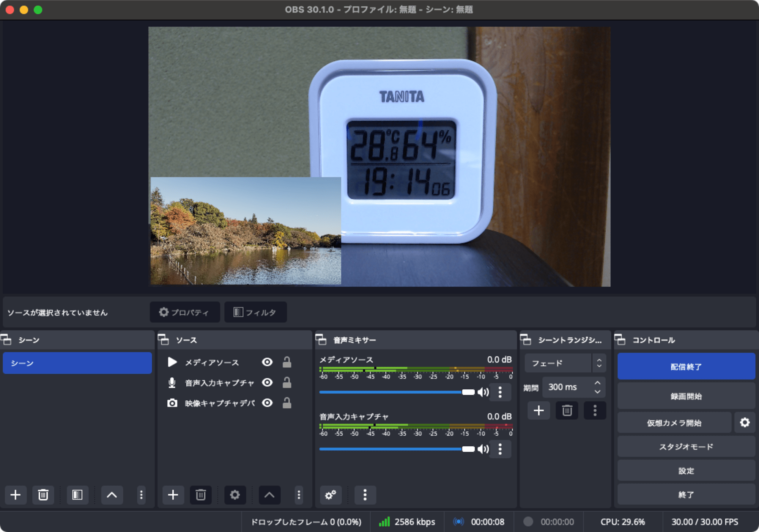
Task: Add a new scene with plus icon
Action: (x=16, y=495)
